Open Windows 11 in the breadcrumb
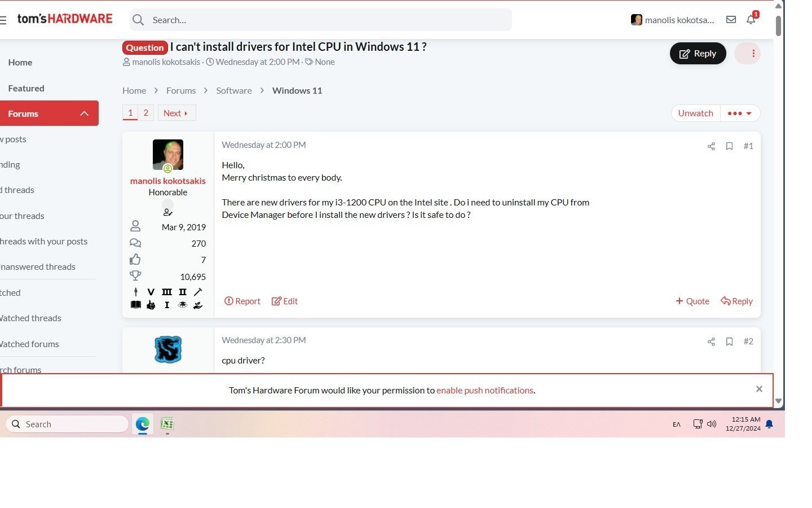Viewport: 812px width, 508px height. pyautogui.click(x=297, y=90)
